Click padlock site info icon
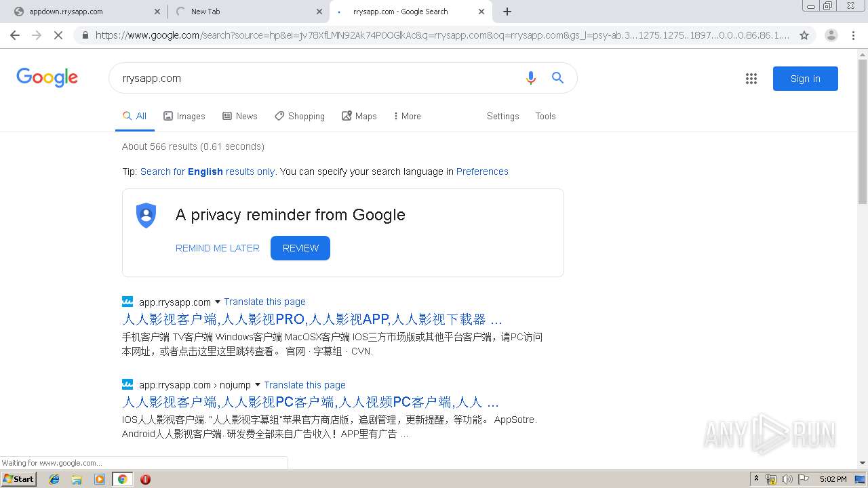The width and height of the screenshot is (868, 488). [85, 35]
